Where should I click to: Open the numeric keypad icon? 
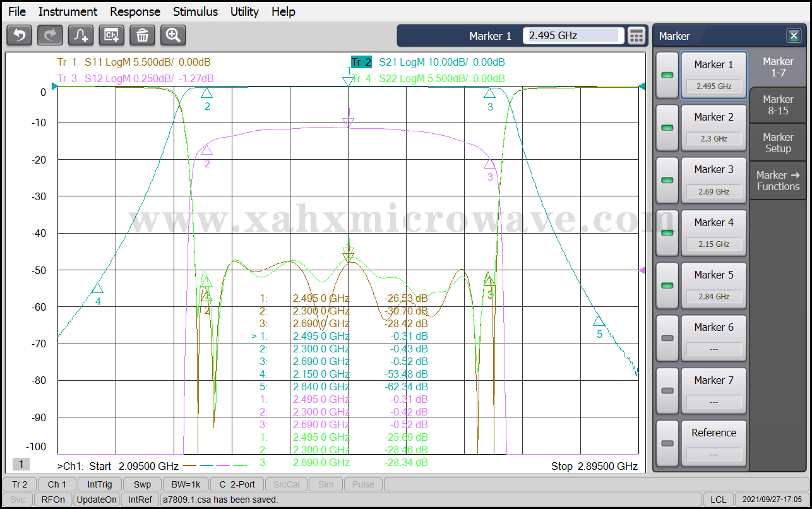click(636, 35)
